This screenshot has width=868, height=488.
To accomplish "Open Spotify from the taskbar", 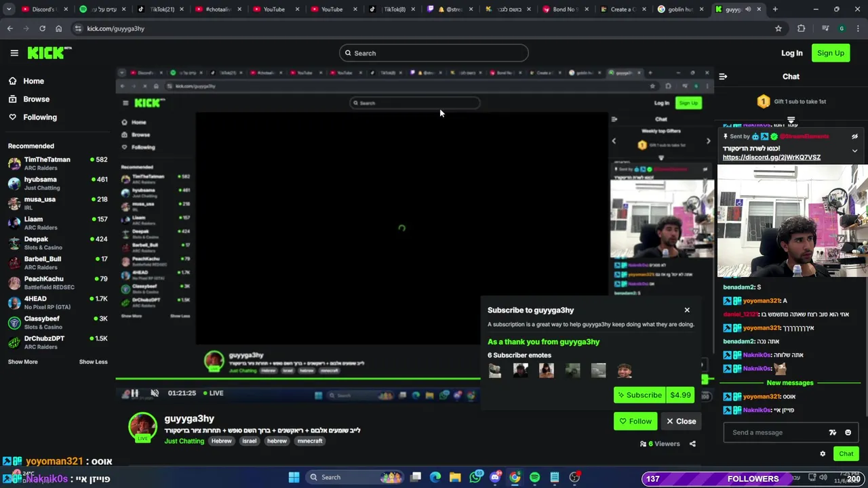I will click(535, 477).
